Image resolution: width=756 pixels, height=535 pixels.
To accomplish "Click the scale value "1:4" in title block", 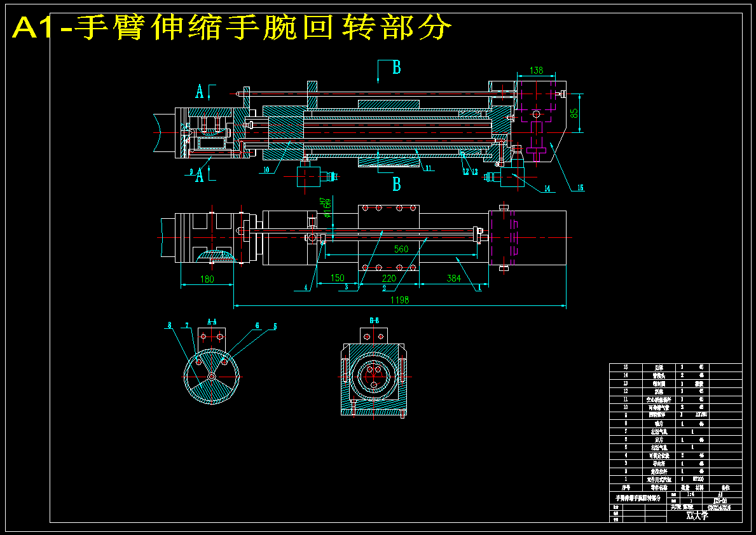I will [691, 494].
